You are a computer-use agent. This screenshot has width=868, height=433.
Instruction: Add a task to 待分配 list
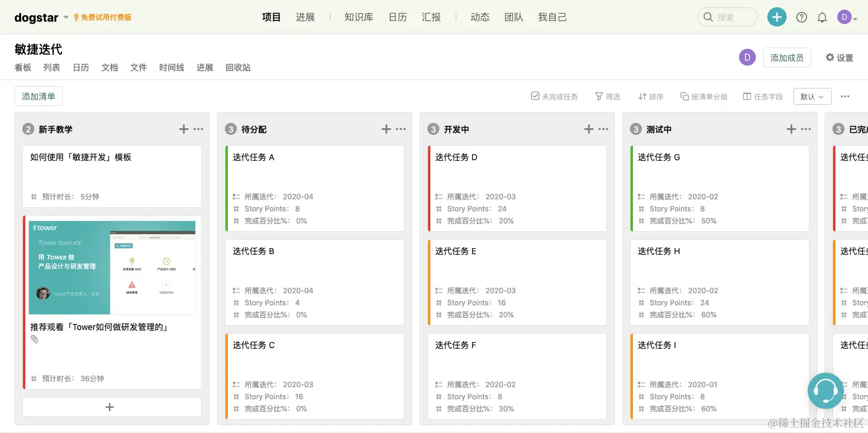[386, 129]
